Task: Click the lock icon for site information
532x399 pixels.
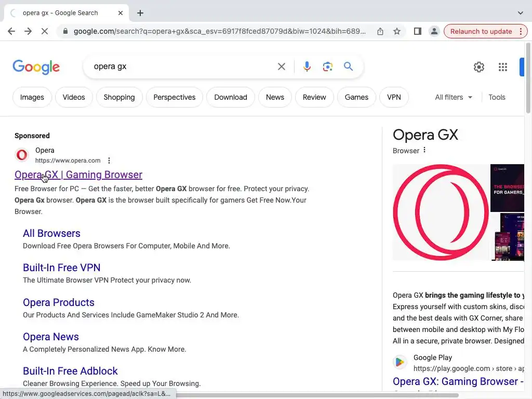Action: [65, 31]
